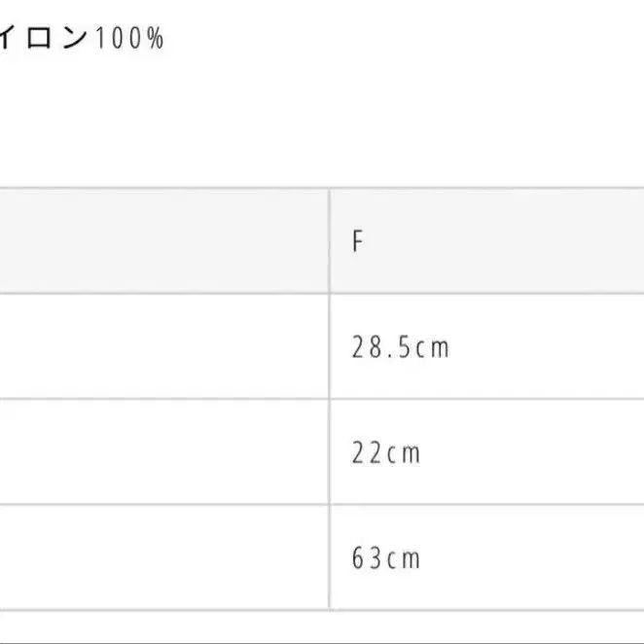Image resolution: width=644 pixels, height=644 pixels.
Task: Click the katakana "ン" before 100%
Action: pyautogui.click(x=74, y=38)
